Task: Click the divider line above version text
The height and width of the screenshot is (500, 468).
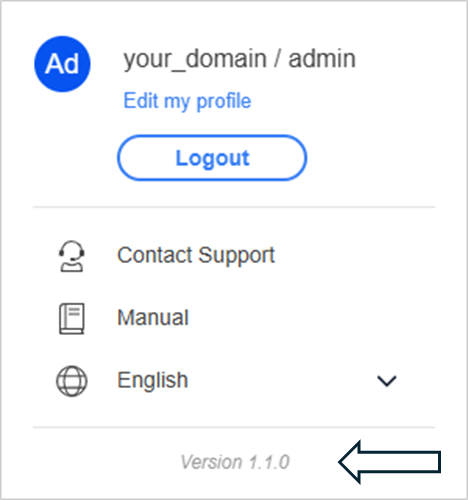Action: (x=234, y=427)
